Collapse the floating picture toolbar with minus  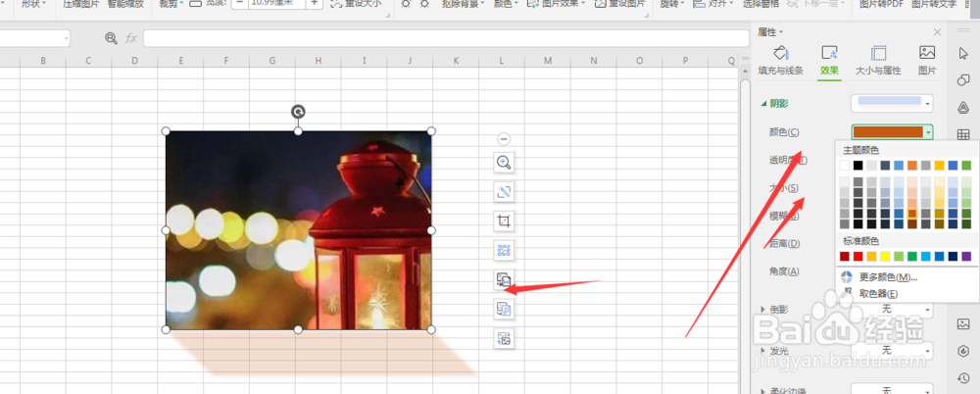pos(504,139)
